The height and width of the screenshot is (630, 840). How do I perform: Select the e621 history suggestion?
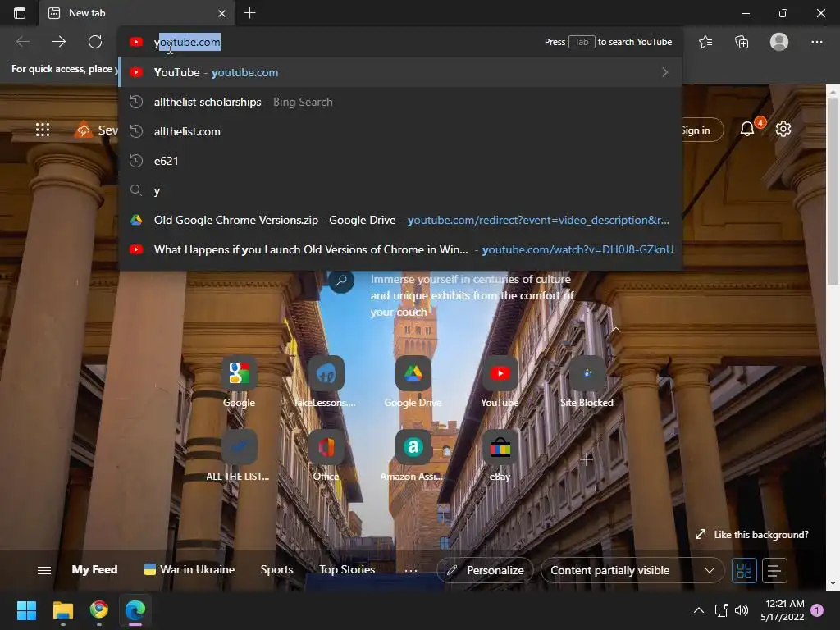click(400, 161)
